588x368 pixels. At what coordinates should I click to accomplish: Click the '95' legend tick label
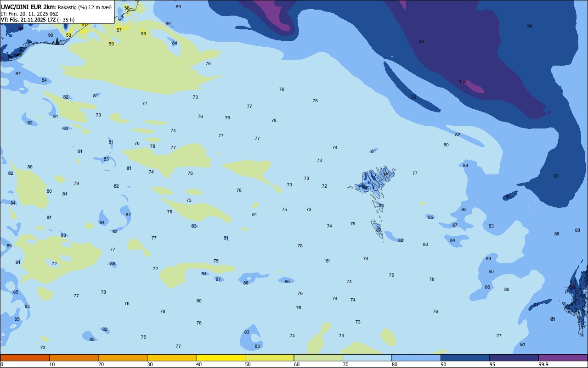coord(492,364)
